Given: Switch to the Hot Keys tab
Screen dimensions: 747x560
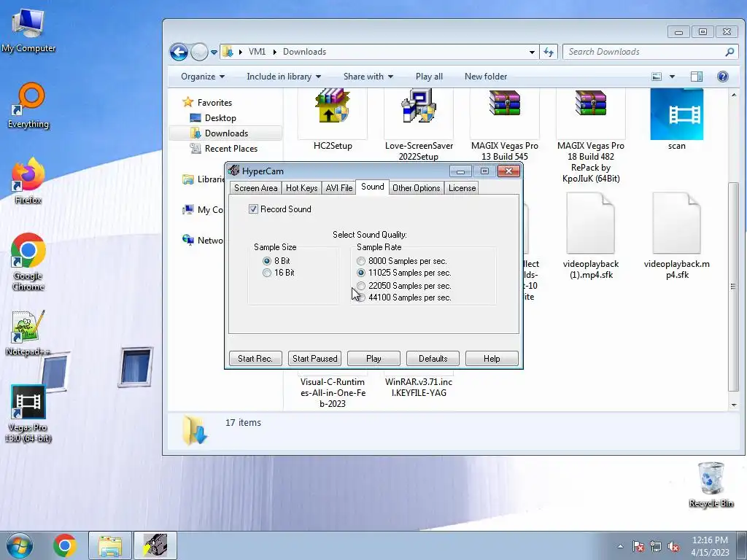Looking at the screenshot, I should click(301, 188).
